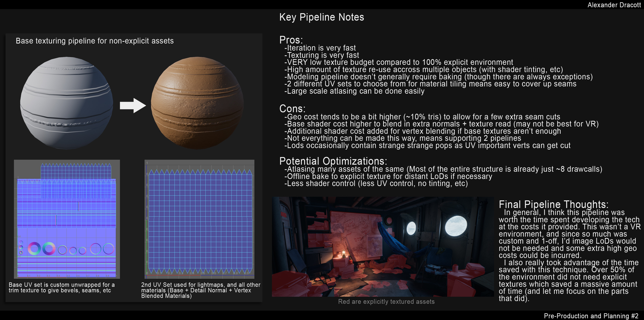Click the 'Atlasing many assets of the same' line
Screen dimensions: 644x320
tap(443, 169)
